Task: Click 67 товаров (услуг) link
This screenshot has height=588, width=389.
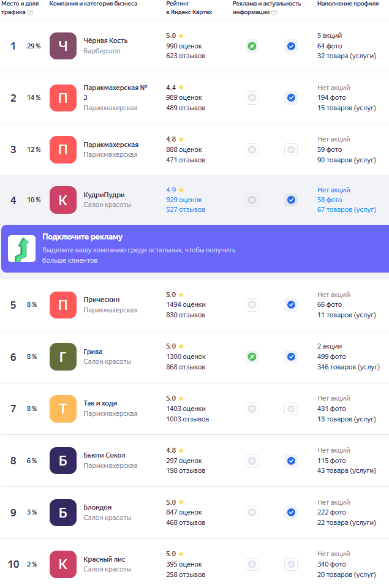Action: pyautogui.click(x=346, y=209)
